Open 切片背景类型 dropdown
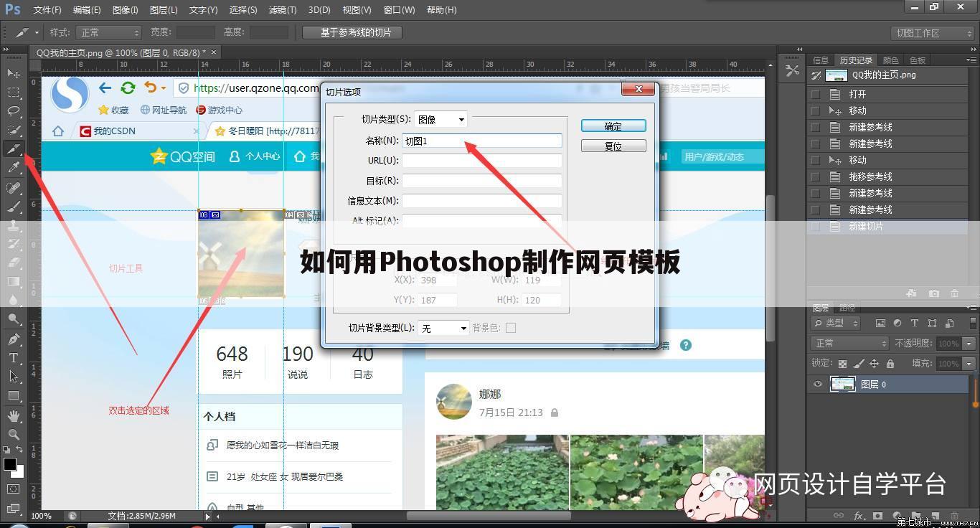 tap(444, 328)
